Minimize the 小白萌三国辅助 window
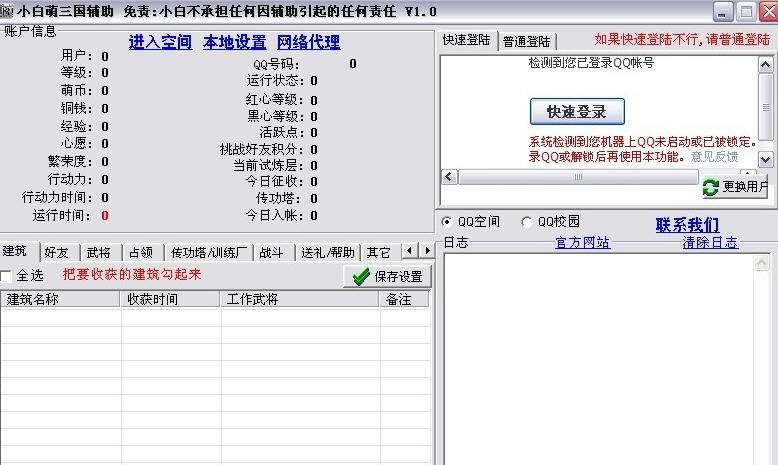 (723, 12)
